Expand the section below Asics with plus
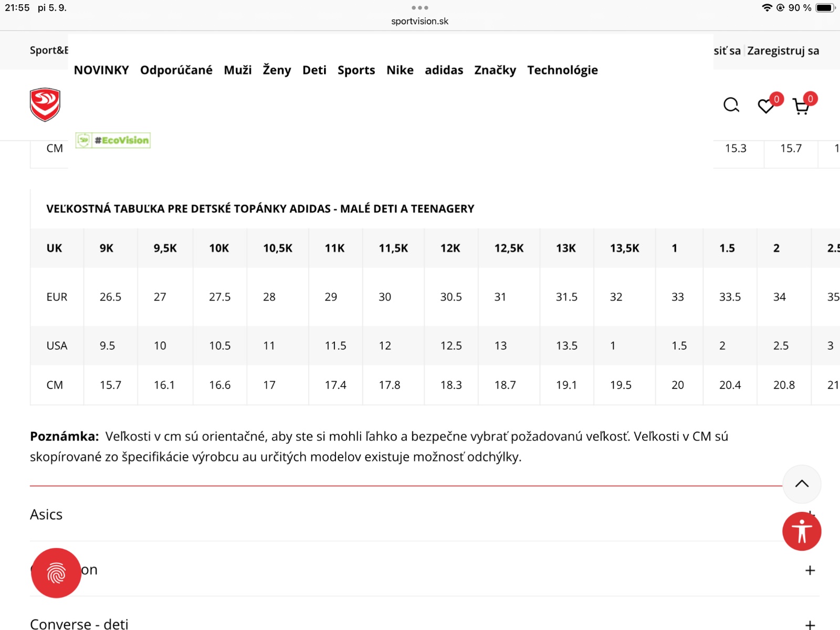840x630 pixels. tap(810, 570)
